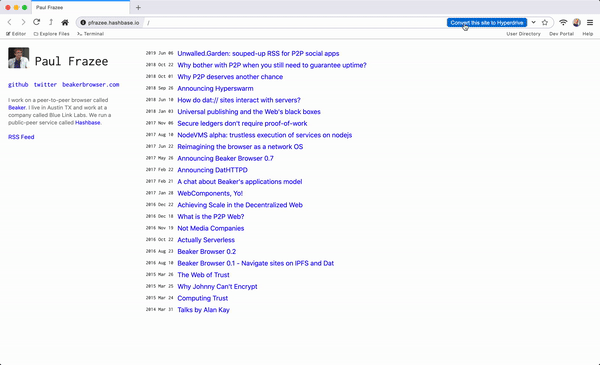Open Universal publishing black boxes post
Screen dimensions: 600x365
249,112
